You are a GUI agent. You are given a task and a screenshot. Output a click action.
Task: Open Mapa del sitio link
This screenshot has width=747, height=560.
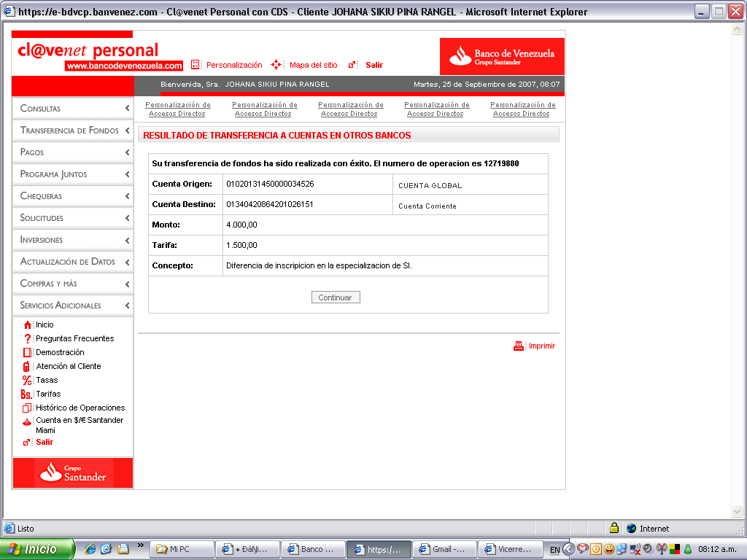(x=314, y=65)
